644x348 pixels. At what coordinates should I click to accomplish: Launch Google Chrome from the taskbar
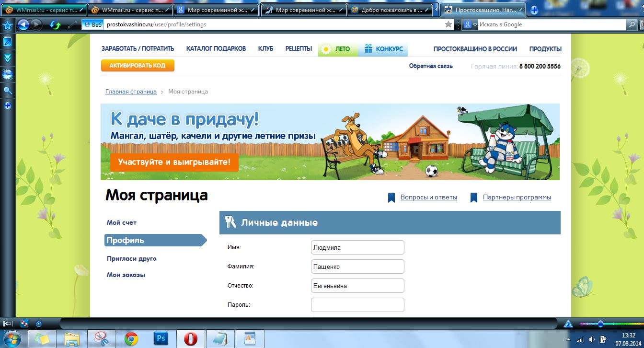131,339
